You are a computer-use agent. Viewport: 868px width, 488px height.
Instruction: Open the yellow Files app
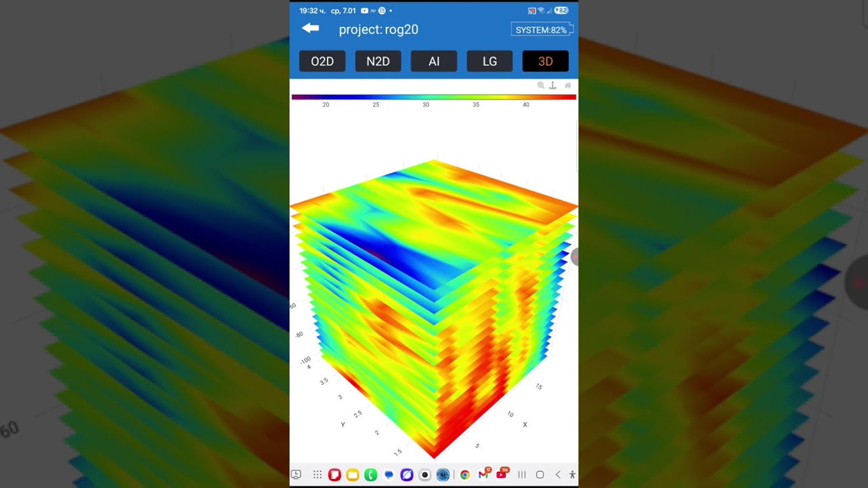[353, 475]
